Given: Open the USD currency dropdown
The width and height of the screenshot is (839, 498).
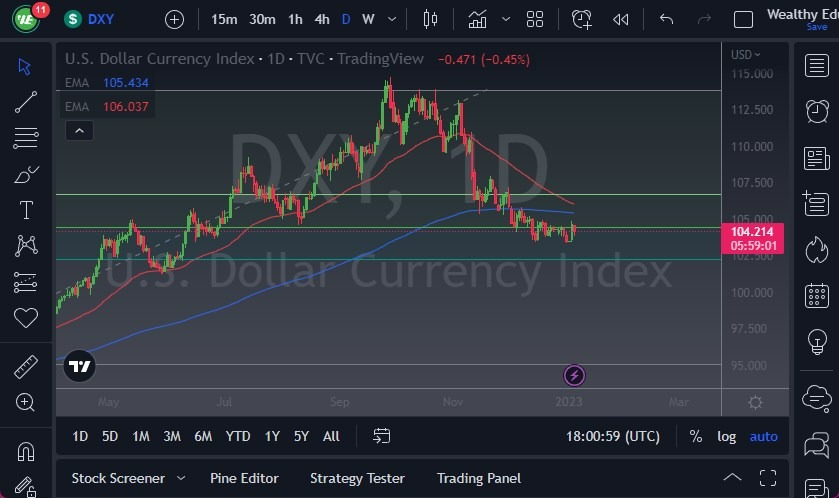Looking at the screenshot, I should coord(745,55).
